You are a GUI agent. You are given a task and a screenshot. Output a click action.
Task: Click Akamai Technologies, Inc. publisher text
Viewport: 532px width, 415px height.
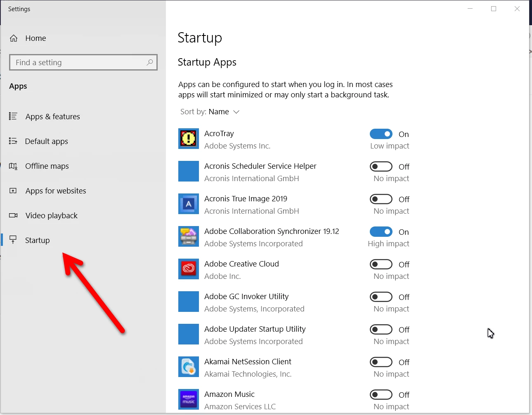[248, 374]
